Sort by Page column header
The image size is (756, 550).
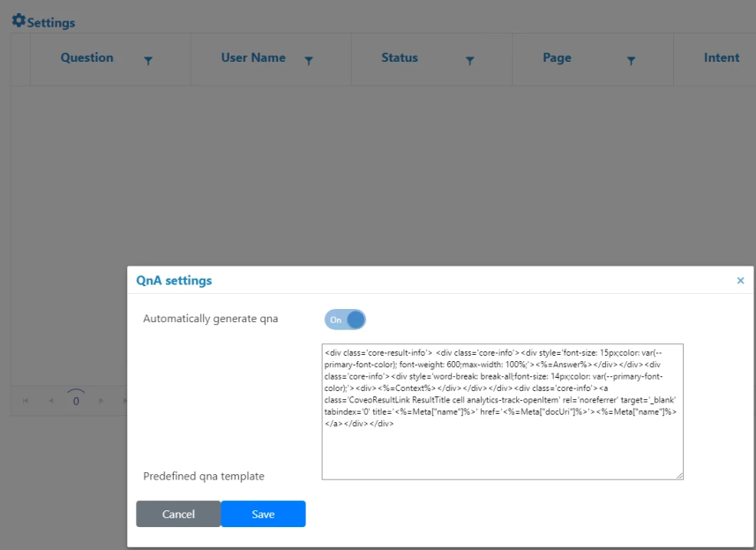coord(557,58)
